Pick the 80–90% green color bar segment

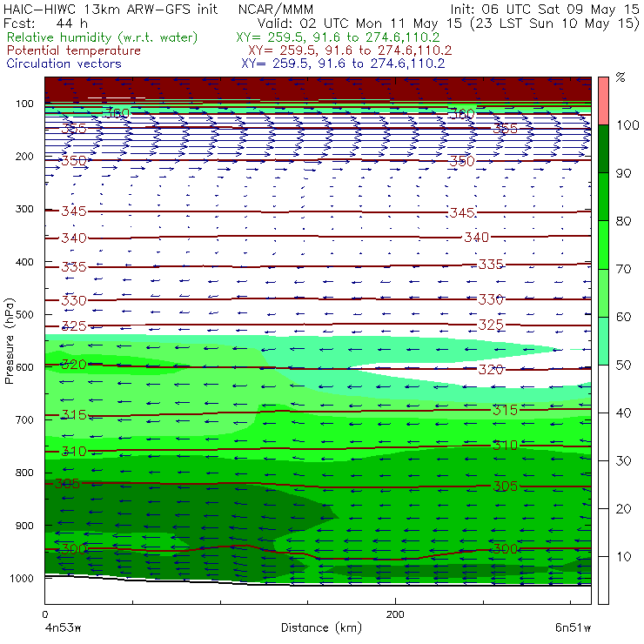coord(603,197)
